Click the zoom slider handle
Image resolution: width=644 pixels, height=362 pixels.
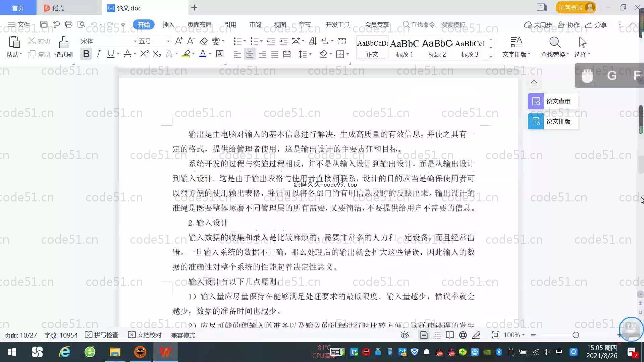[x=576, y=335]
